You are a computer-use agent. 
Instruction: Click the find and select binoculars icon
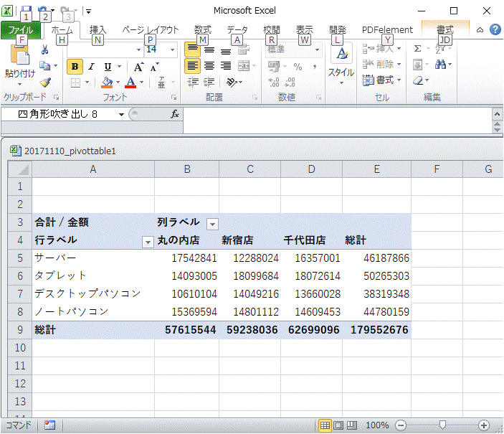tap(439, 65)
